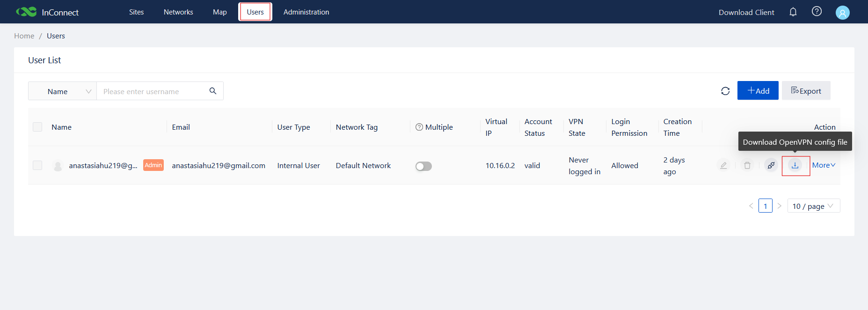Click the Network Tag column header
The height and width of the screenshot is (310, 868).
[x=357, y=127]
